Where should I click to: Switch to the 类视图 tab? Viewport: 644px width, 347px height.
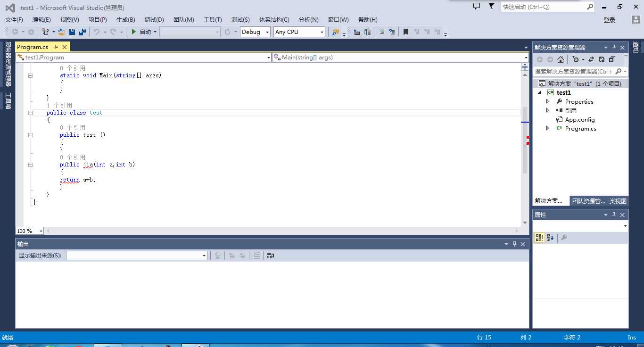[618, 201]
